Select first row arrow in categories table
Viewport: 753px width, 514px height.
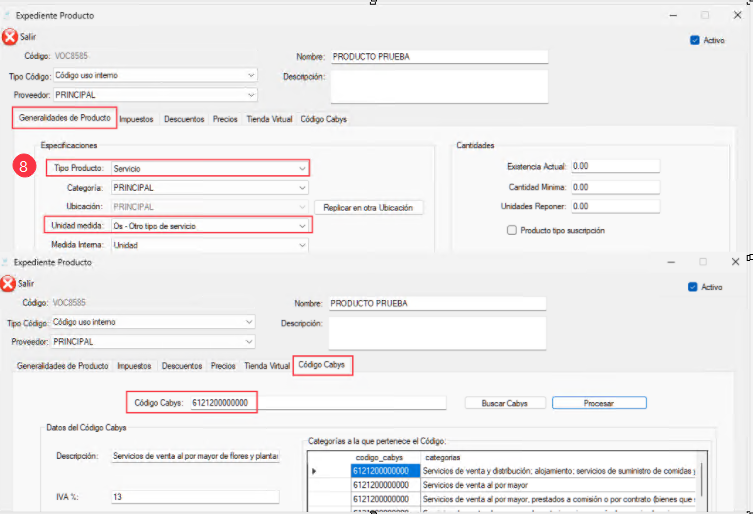click(x=315, y=470)
